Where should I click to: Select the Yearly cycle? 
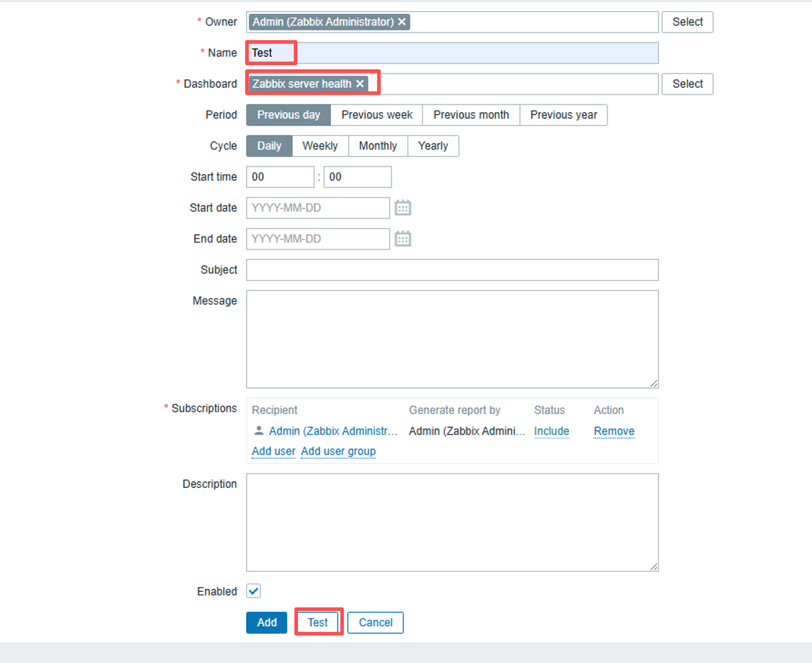pyautogui.click(x=433, y=146)
